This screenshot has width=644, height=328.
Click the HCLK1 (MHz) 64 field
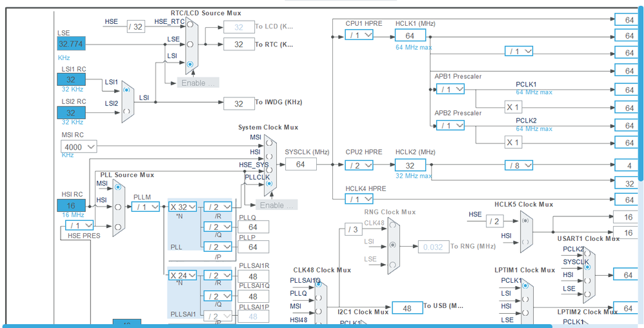click(x=410, y=36)
